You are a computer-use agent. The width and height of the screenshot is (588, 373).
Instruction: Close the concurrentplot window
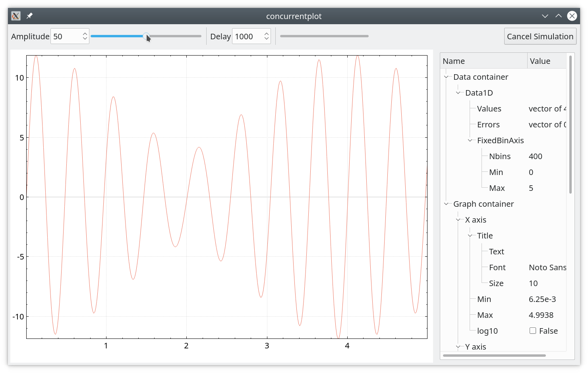click(x=572, y=16)
